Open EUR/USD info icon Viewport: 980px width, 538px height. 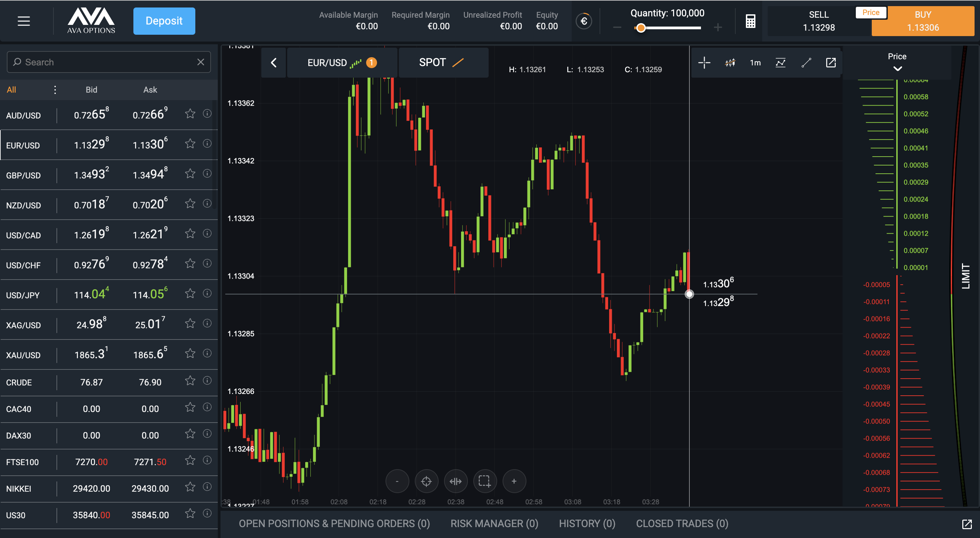pos(207,144)
